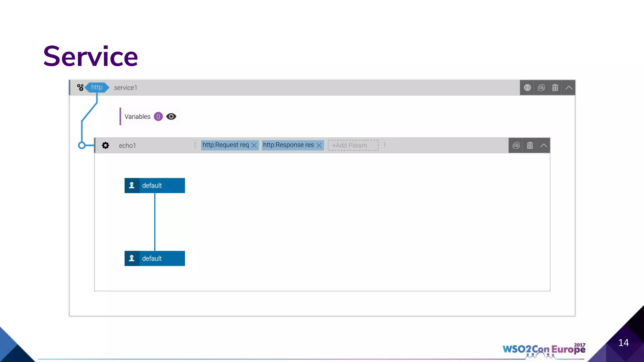Viewport: 644px width, 362px height.
Task: Click the Variables count badge
Action: click(158, 117)
